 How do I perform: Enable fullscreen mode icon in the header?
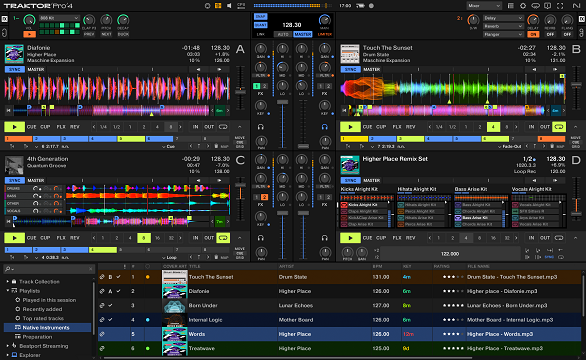click(560, 6)
